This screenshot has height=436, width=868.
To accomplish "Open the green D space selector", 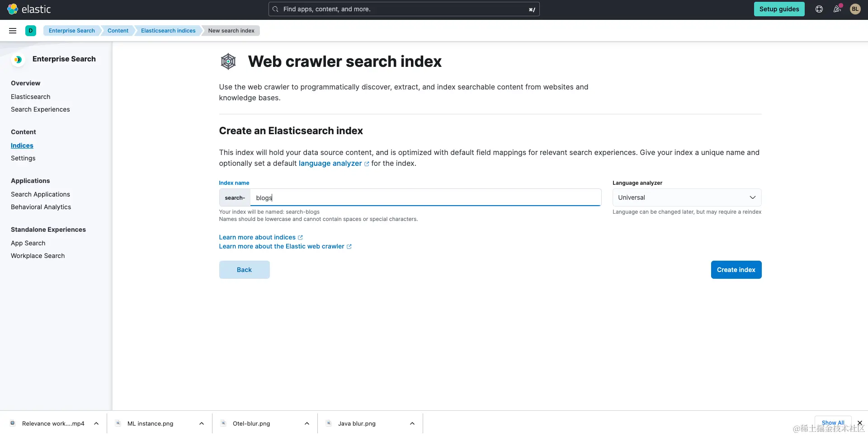I will coord(31,31).
